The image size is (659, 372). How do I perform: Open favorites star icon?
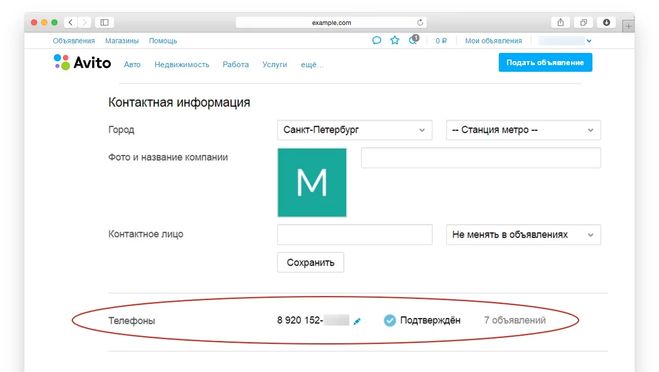coord(395,40)
